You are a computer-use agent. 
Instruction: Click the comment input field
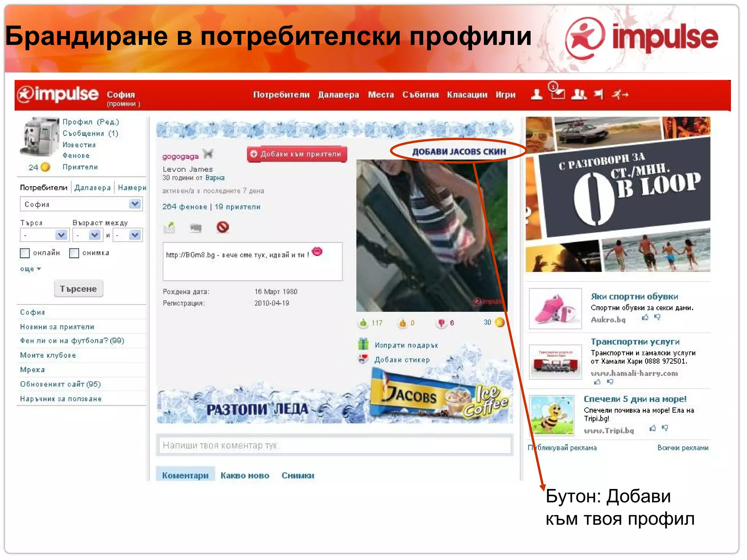pyautogui.click(x=334, y=445)
